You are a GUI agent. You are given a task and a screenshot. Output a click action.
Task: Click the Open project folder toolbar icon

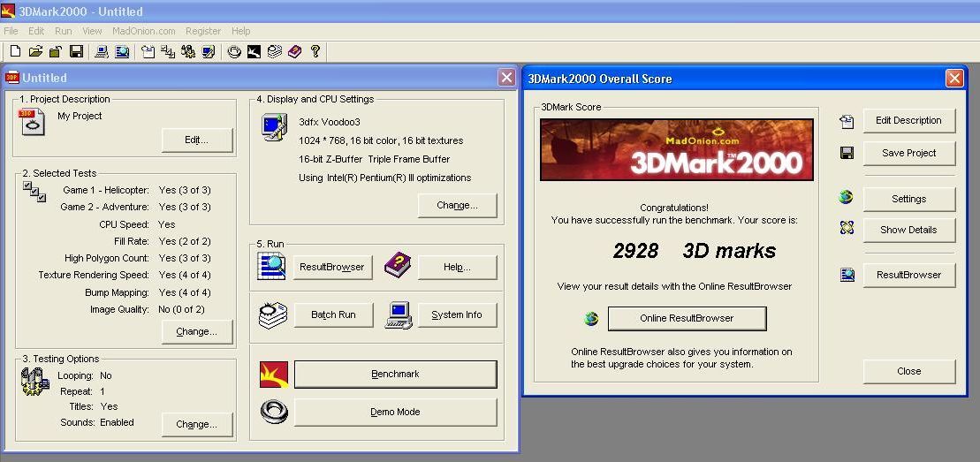coord(35,52)
